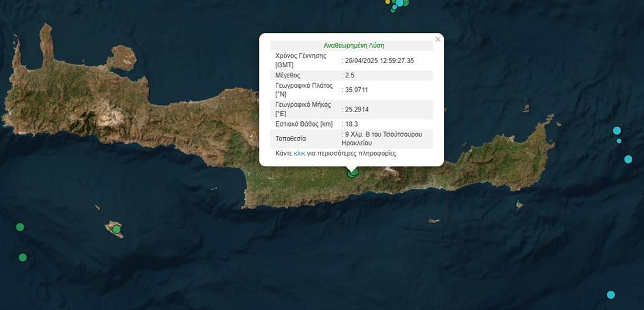Viewport: 644px width, 310px height.
Task: Click the green earthquake marker on Gavdos island
Action: pos(117,229)
